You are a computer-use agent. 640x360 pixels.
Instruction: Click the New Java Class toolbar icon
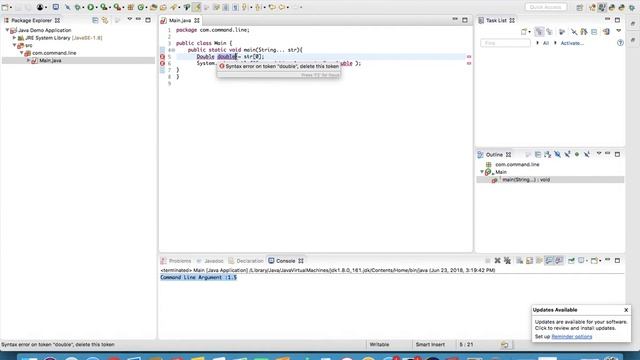(141, 7)
